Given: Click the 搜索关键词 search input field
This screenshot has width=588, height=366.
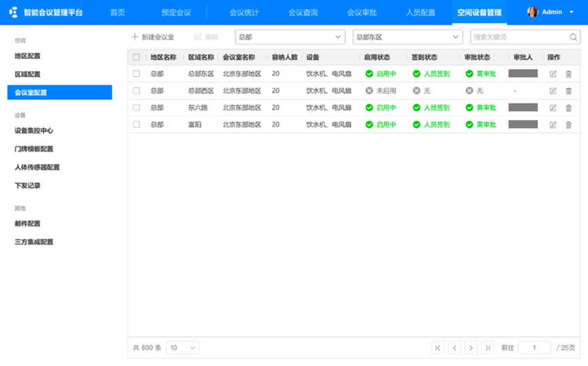Looking at the screenshot, I should [x=519, y=37].
